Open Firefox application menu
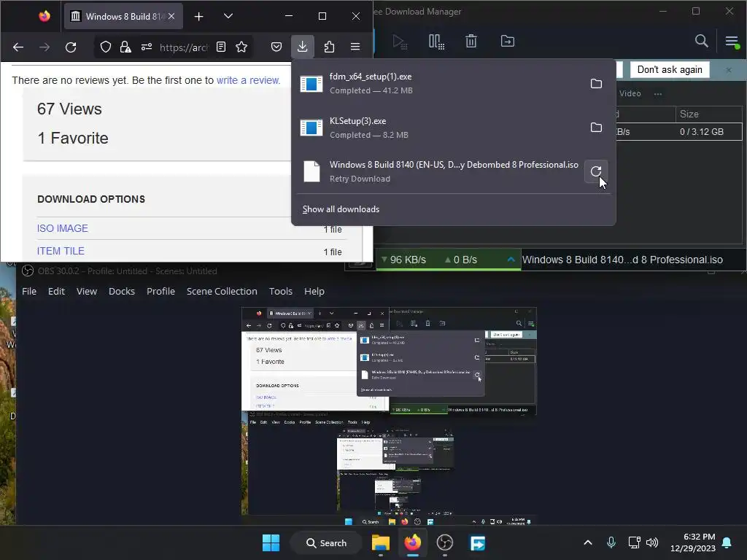The image size is (747, 560). 355,47
